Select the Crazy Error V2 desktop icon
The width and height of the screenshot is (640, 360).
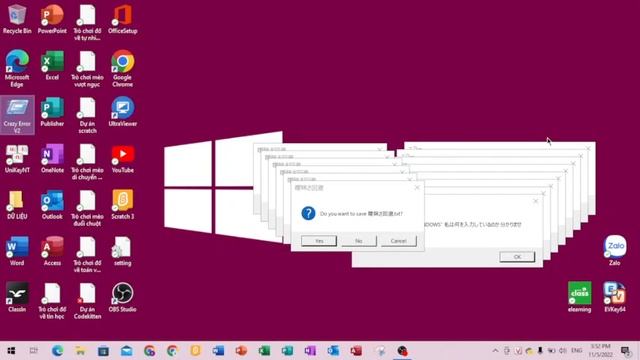click(17, 115)
